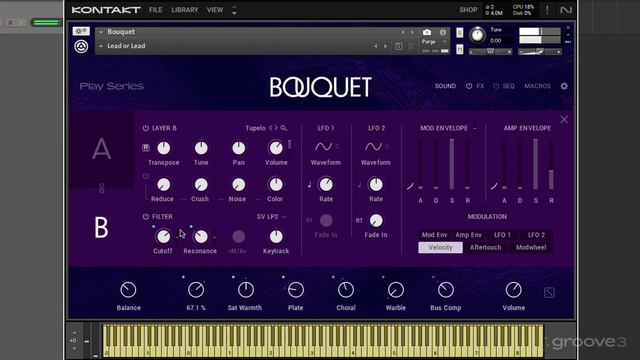Click the Sat Warmth macro knob

coord(246,290)
